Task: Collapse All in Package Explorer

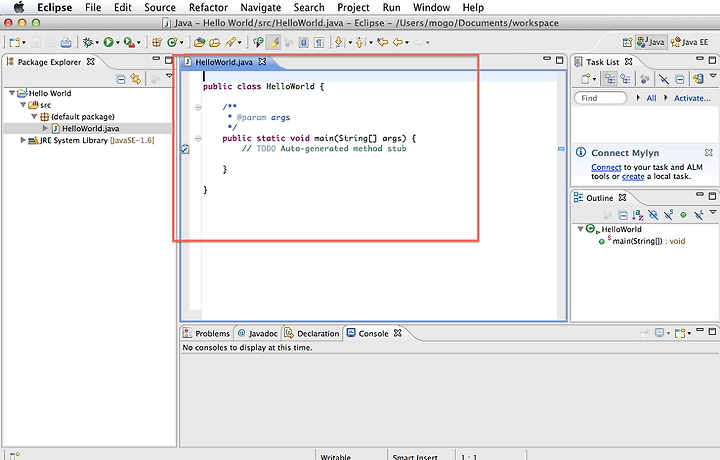Action: (121, 79)
